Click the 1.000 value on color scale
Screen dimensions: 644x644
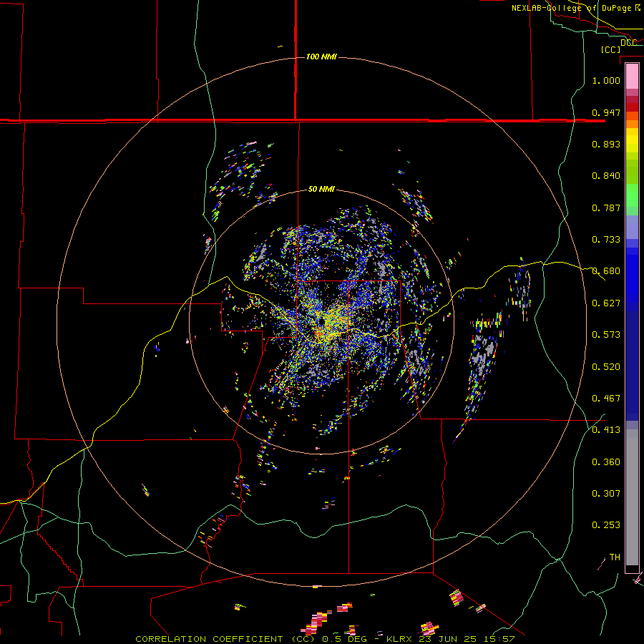point(606,80)
